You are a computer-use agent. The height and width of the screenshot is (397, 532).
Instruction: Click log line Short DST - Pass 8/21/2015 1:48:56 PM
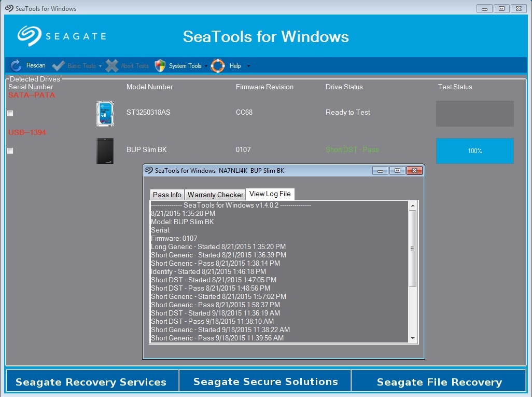(x=211, y=289)
